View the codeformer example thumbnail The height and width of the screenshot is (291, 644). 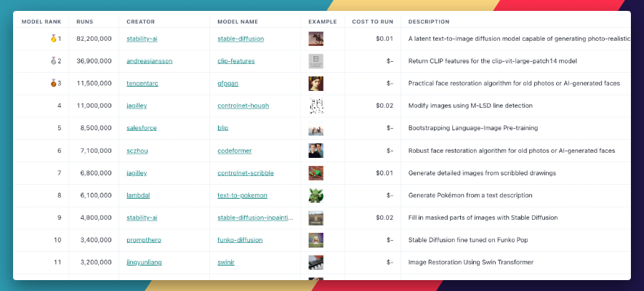(x=316, y=151)
